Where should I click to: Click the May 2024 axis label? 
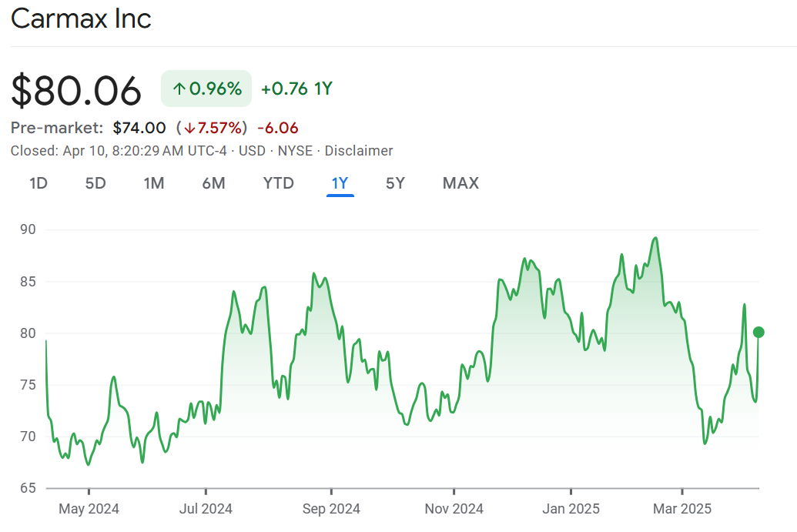coord(89,509)
